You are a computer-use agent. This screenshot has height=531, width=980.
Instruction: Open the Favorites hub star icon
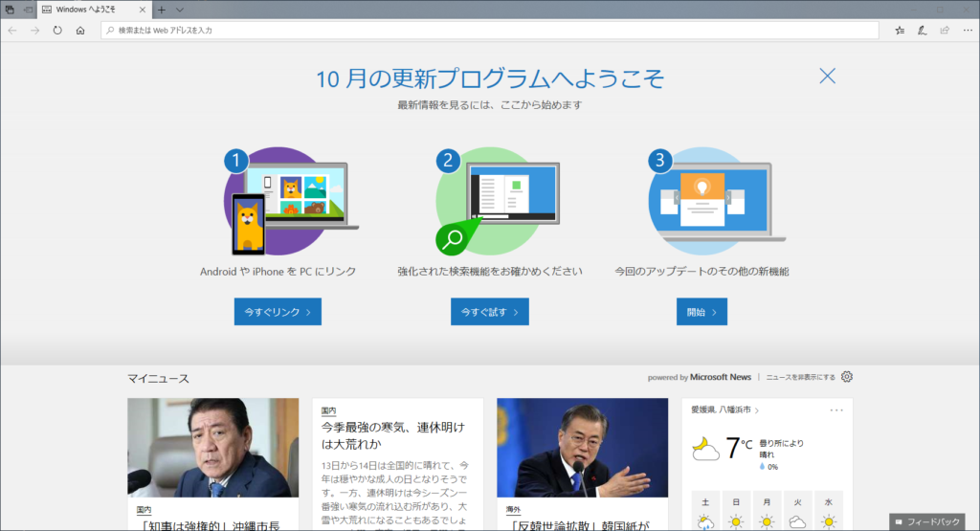tap(900, 30)
